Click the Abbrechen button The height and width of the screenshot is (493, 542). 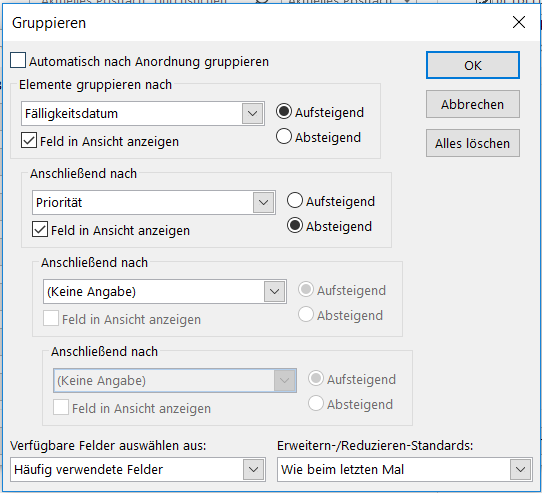pos(473,104)
